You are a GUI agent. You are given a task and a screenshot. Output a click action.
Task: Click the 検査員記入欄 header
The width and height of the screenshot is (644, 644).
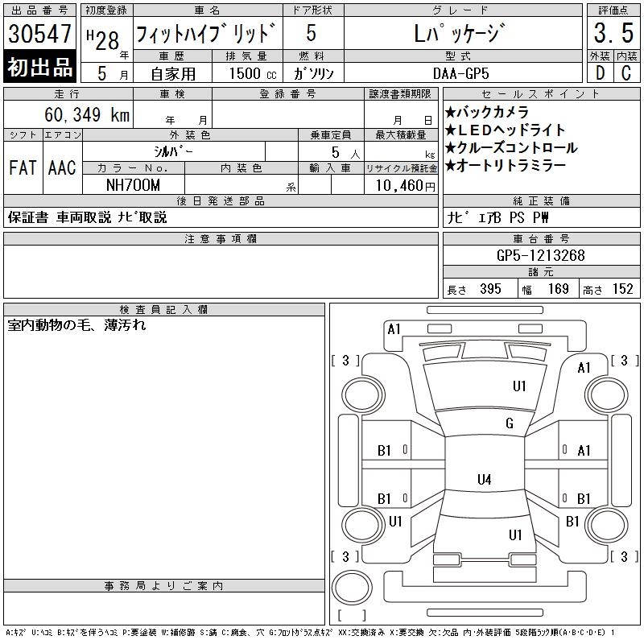164,309
